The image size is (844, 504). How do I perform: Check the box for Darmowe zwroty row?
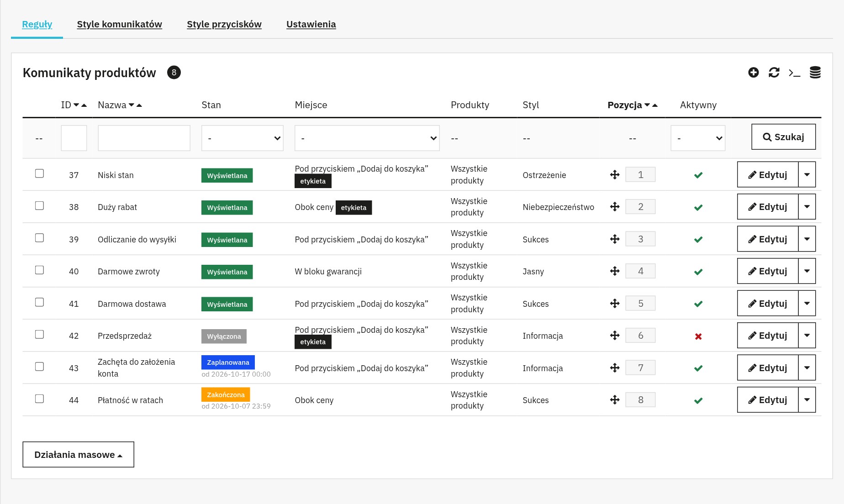[40, 270]
